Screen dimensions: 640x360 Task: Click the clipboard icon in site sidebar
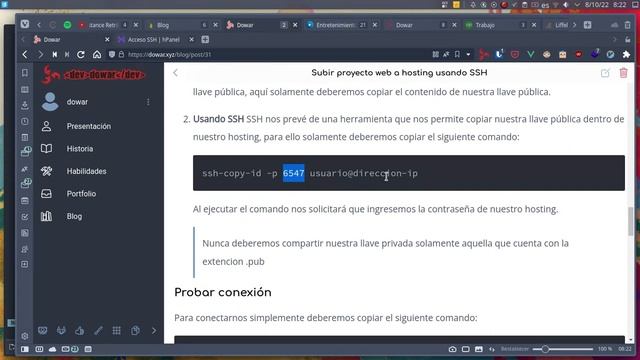pos(135,330)
